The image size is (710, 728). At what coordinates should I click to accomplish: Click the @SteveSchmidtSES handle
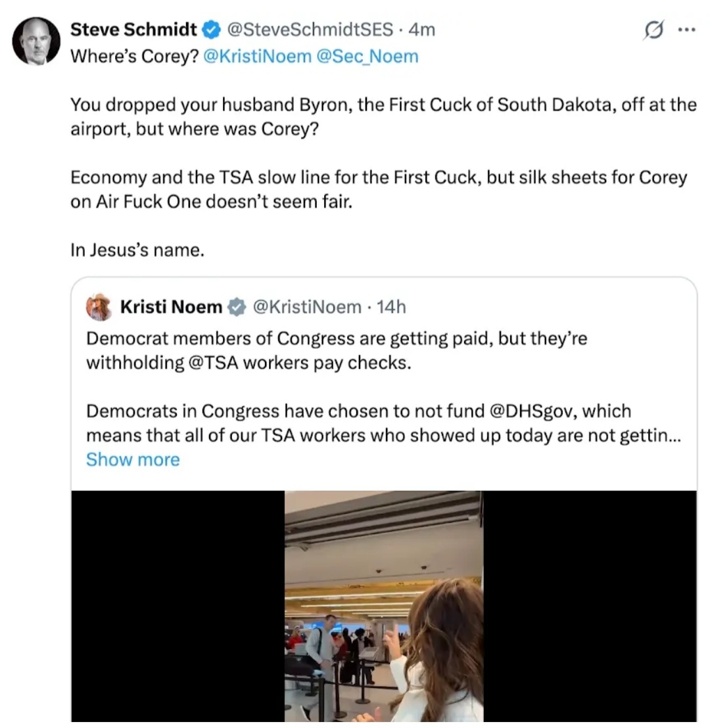(x=310, y=30)
